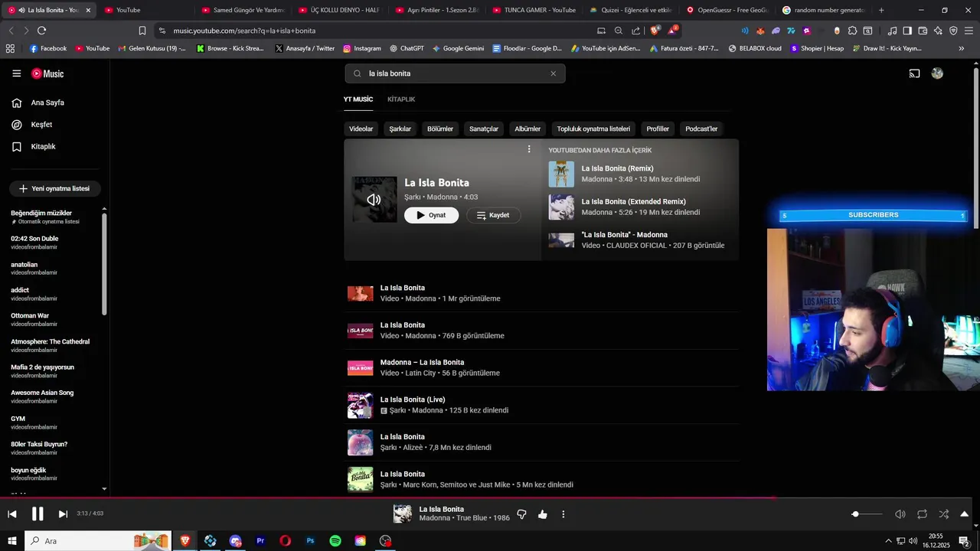Image resolution: width=980 pixels, height=551 pixels.
Task: Open the YouTube Music hamburger menu
Action: (x=16, y=73)
